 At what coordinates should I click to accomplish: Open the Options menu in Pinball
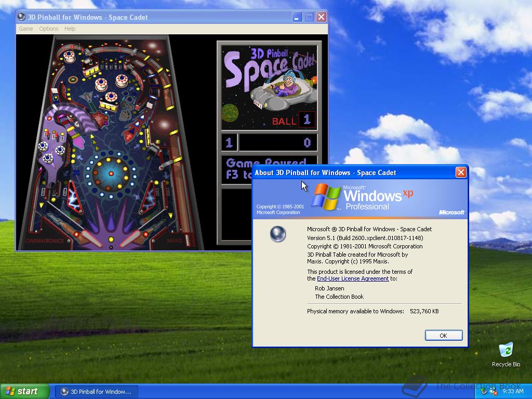pos(48,29)
